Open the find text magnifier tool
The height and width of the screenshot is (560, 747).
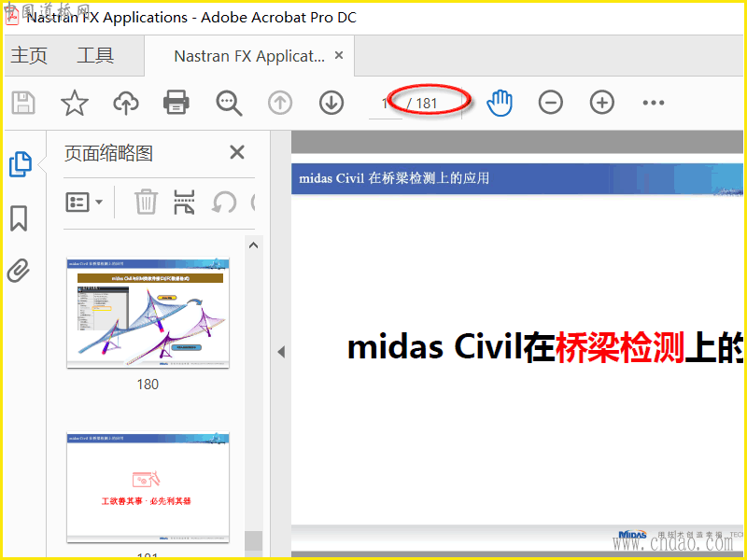(229, 104)
